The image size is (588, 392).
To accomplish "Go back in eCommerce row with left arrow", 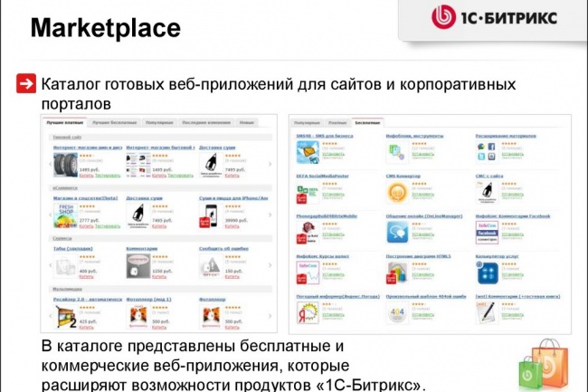I will (51, 215).
